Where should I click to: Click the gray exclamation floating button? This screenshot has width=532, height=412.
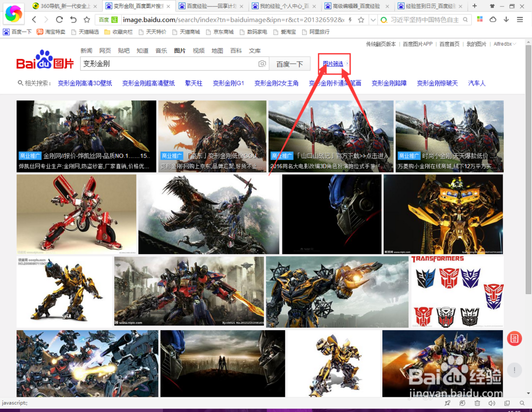tap(514, 370)
